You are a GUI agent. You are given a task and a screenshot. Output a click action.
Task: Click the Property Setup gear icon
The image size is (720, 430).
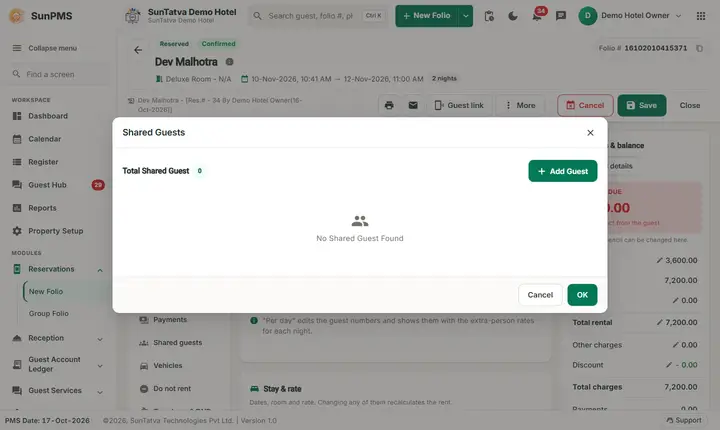[17, 231]
